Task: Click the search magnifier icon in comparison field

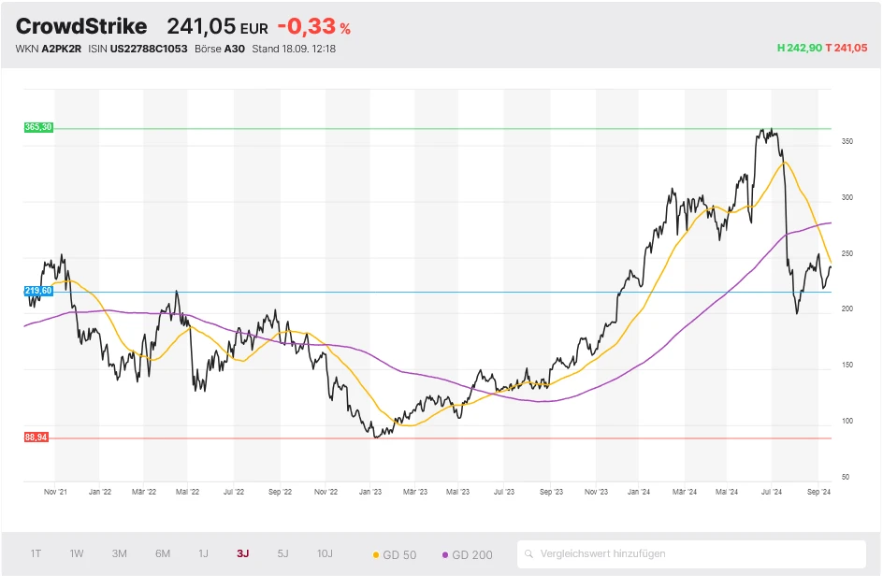Action: click(529, 554)
